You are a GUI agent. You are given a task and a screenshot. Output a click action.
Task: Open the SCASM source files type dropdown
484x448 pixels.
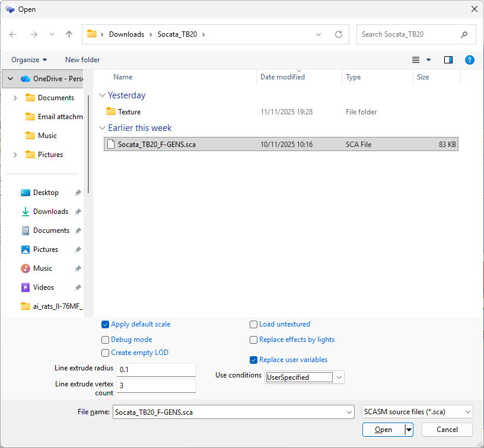(468, 412)
